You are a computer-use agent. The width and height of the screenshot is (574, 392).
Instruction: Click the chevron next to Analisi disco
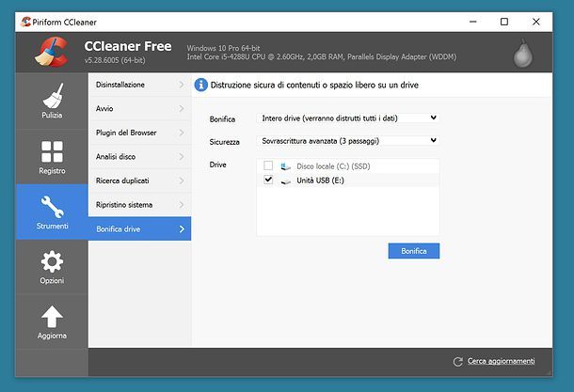(182, 156)
